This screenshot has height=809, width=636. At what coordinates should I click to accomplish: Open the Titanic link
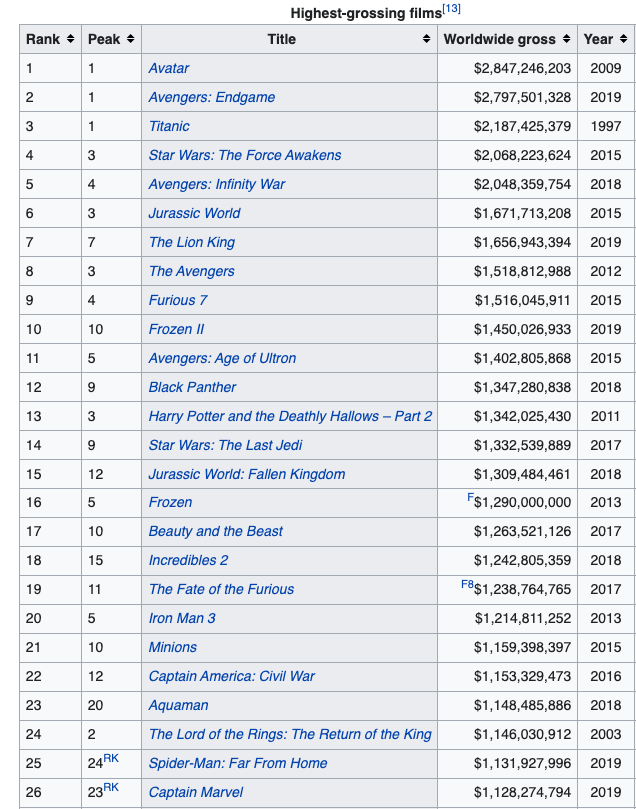(x=169, y=126)
